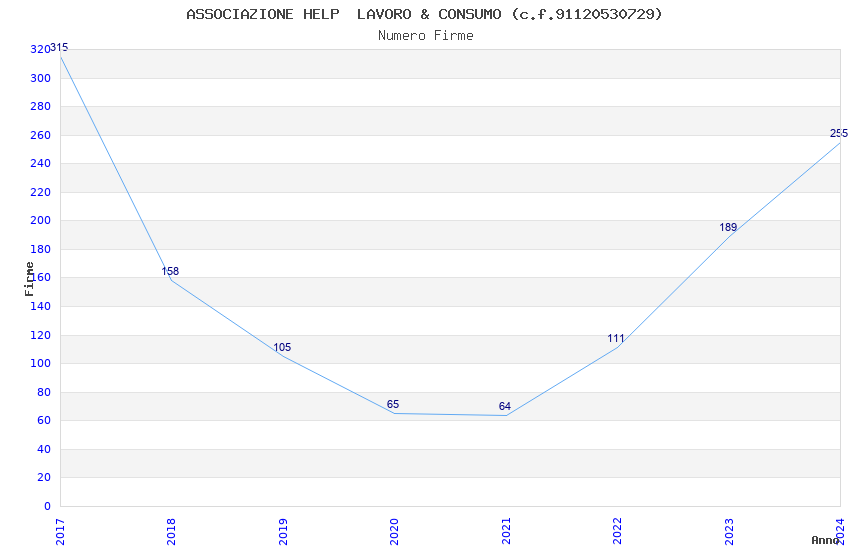Select the data label 111 for 2022
This screenshot has height=550, width=850.
pyautogui.click(x=616, y=339)
